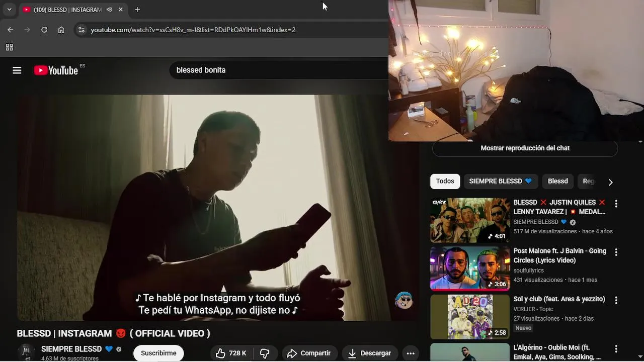Viewport: 644px width, 362px height.
Task: Go to YouTube home via logo
Action: pyautogui.click(x=56, y=70)
